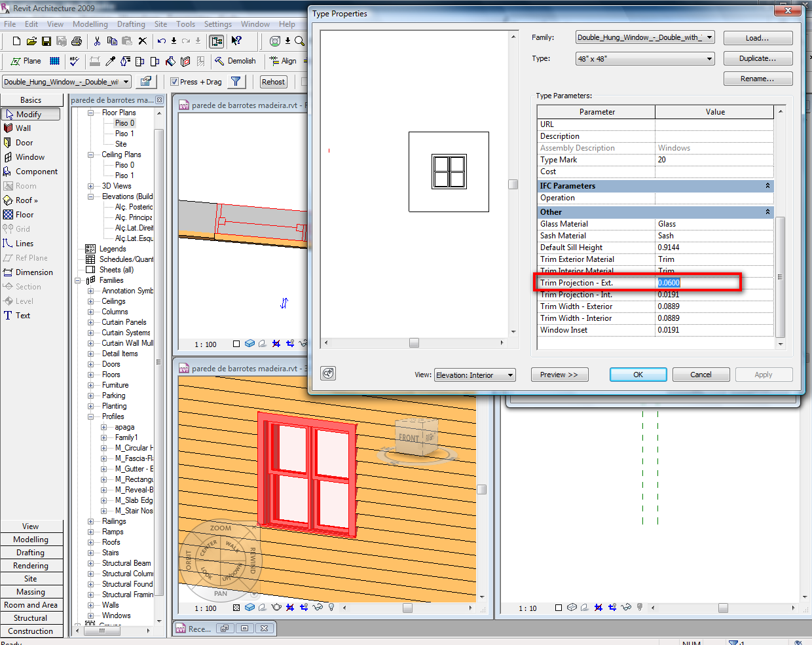Click the Cut scissors icon
Viewport: 812px width, 645px height.
point(97,41)
